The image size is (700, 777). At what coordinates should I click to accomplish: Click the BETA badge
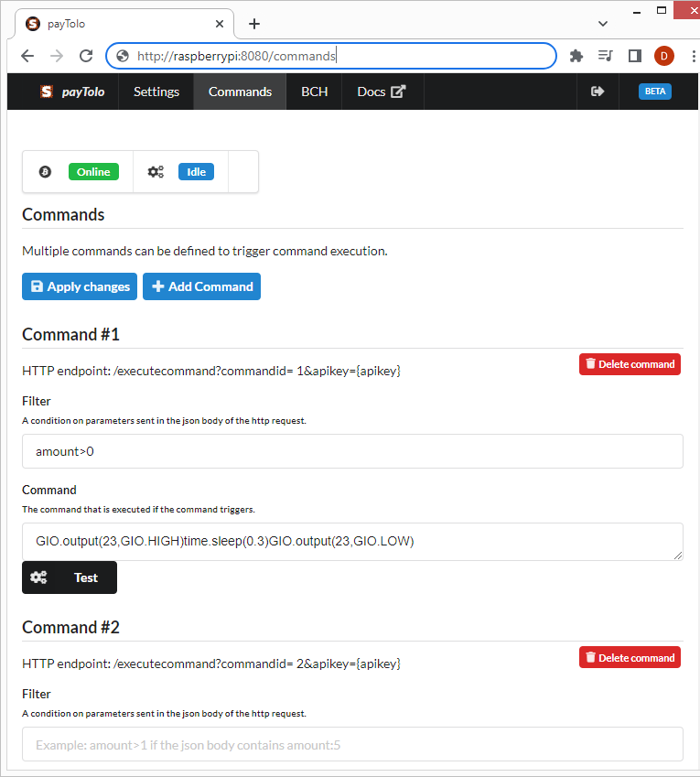coord(655,92)
